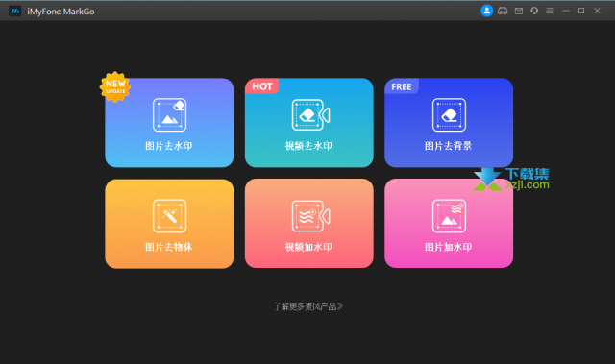Click the Discord community icon in title bar
The height and width of the screenshot is (364, 615).
click(503, 11)
